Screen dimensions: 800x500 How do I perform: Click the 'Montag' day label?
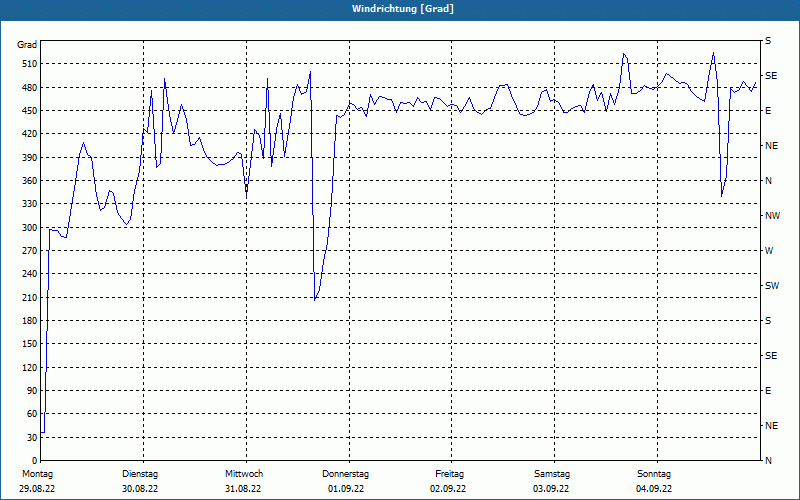click(37, 474)
